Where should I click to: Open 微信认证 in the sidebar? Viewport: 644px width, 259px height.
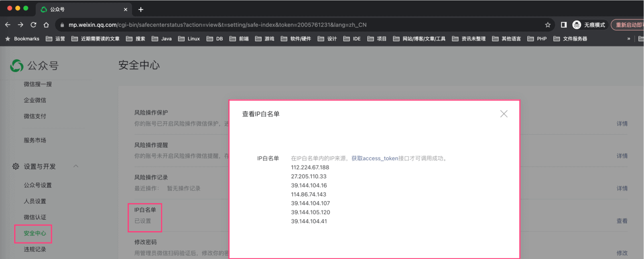35,217
